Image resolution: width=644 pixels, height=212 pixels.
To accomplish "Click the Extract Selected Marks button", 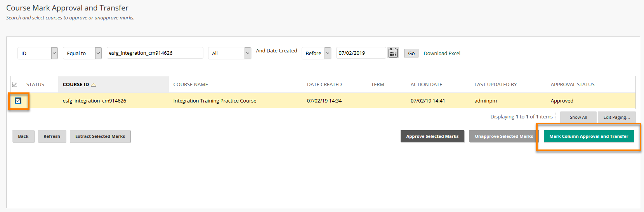I will pyautogui.click(x=100, y=136).
